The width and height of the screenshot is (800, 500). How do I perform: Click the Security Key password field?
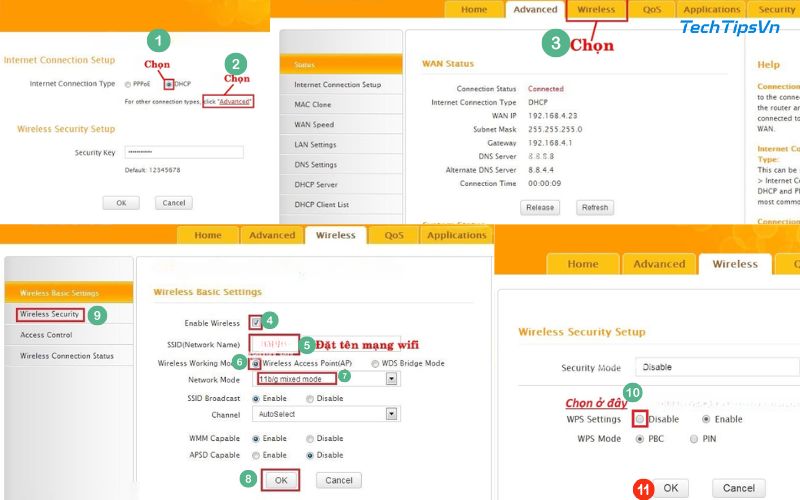[x=185, y=152]
